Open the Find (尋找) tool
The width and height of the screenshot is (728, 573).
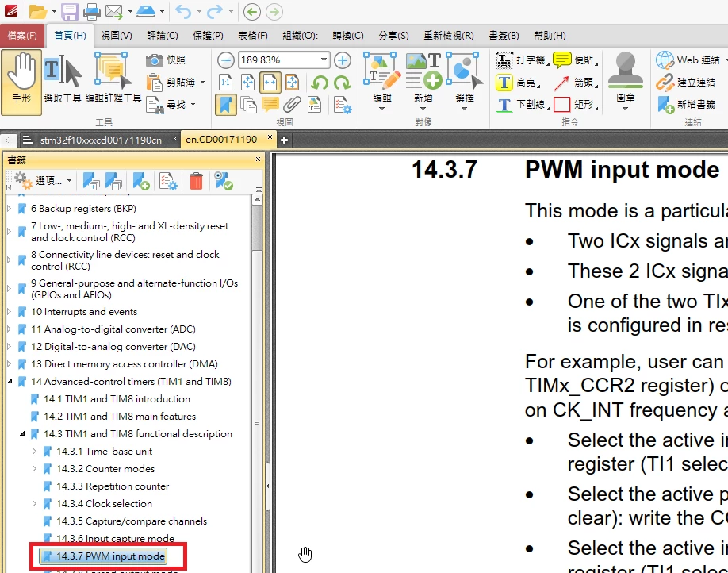point(166,105)
